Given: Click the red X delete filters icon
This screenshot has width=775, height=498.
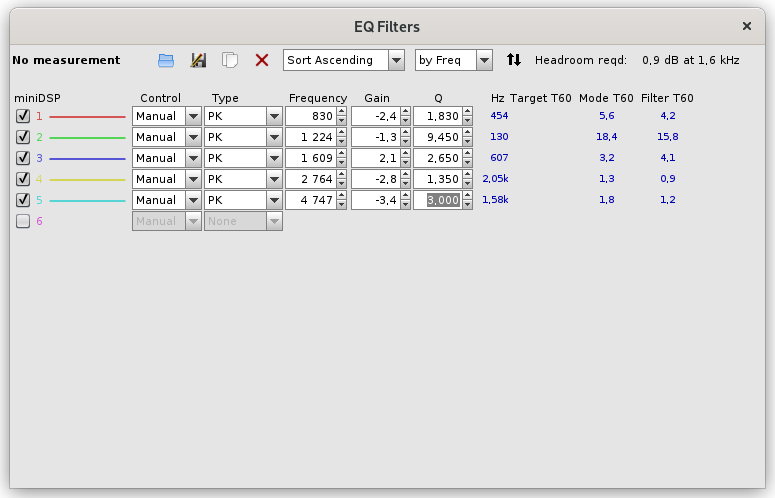Looking at the screenshot, I should click(x=262, y=60).
